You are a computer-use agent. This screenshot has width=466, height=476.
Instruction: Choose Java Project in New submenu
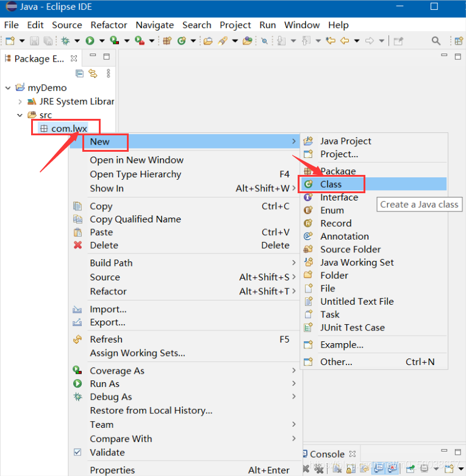[x=375, y=141]
